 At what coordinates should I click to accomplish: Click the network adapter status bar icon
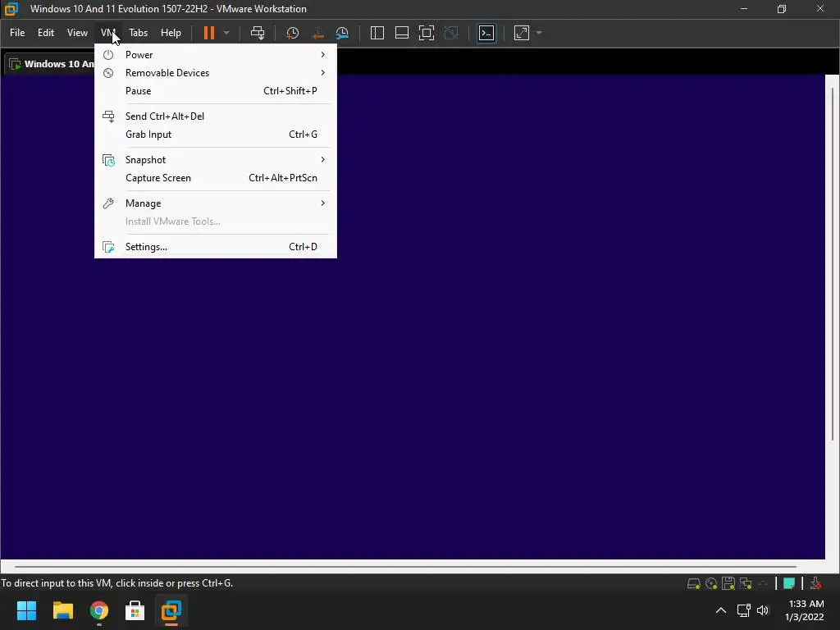(746, 583)
